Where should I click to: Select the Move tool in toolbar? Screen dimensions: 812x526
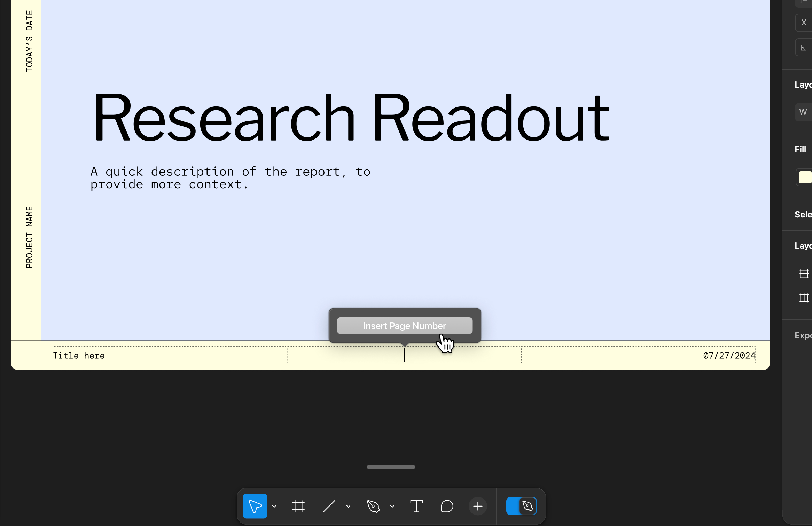pos(255,506)
